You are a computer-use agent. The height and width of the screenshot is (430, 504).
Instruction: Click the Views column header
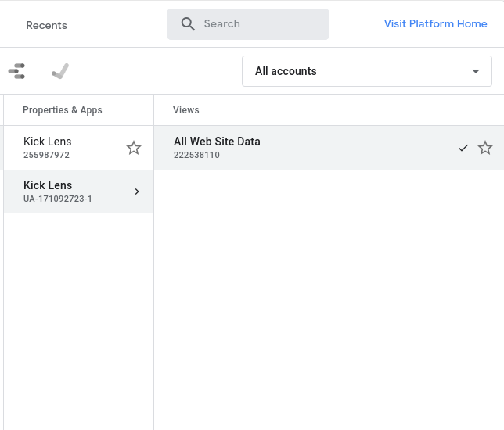click(185, 110)
